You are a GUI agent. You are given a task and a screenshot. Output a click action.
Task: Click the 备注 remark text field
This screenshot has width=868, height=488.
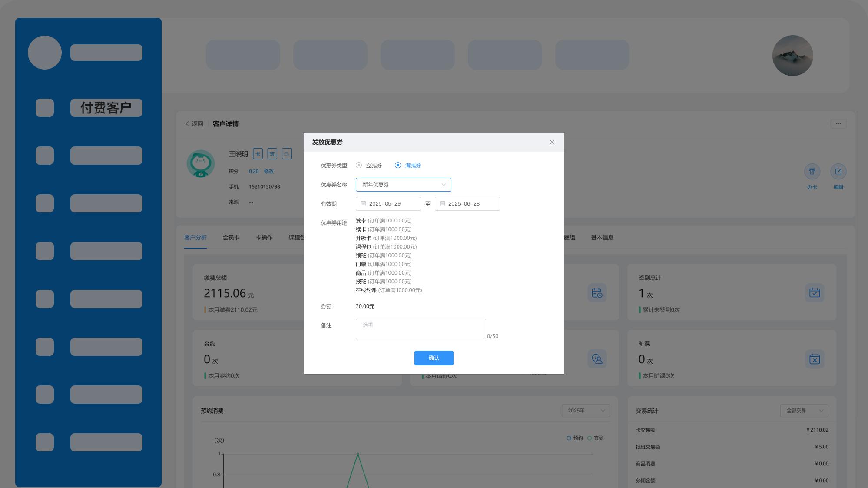coord(421,329)
